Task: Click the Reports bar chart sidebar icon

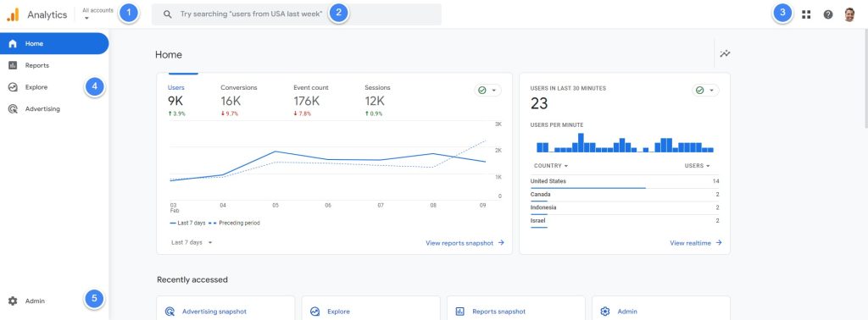Action: click(13, 65)
